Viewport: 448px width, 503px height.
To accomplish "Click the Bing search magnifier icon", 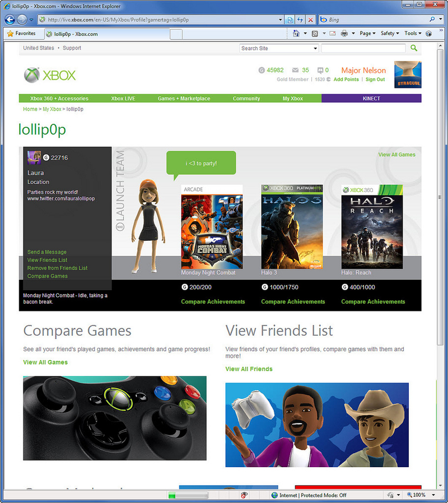I will (432, 19).
